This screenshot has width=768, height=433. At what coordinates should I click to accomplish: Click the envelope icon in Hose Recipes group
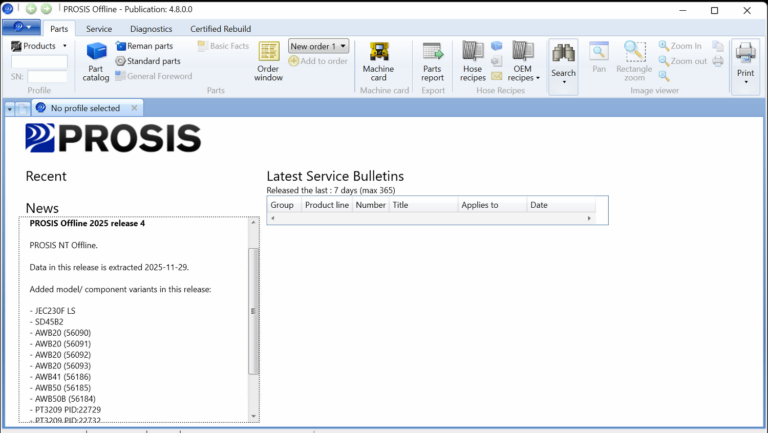point(497,76)
